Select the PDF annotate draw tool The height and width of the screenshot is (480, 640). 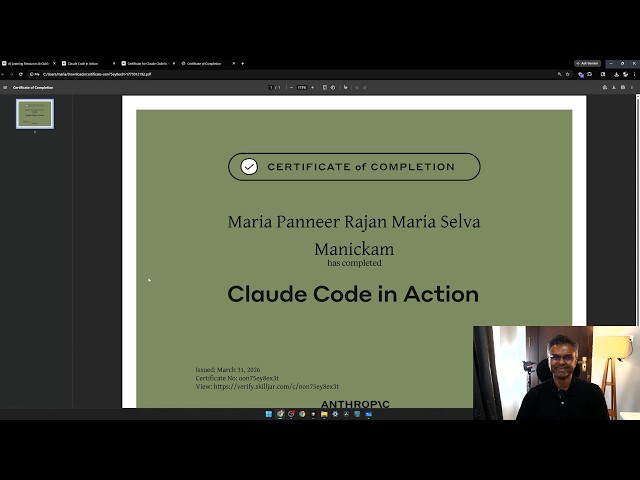pyautogui.click(x=346, y=87)
